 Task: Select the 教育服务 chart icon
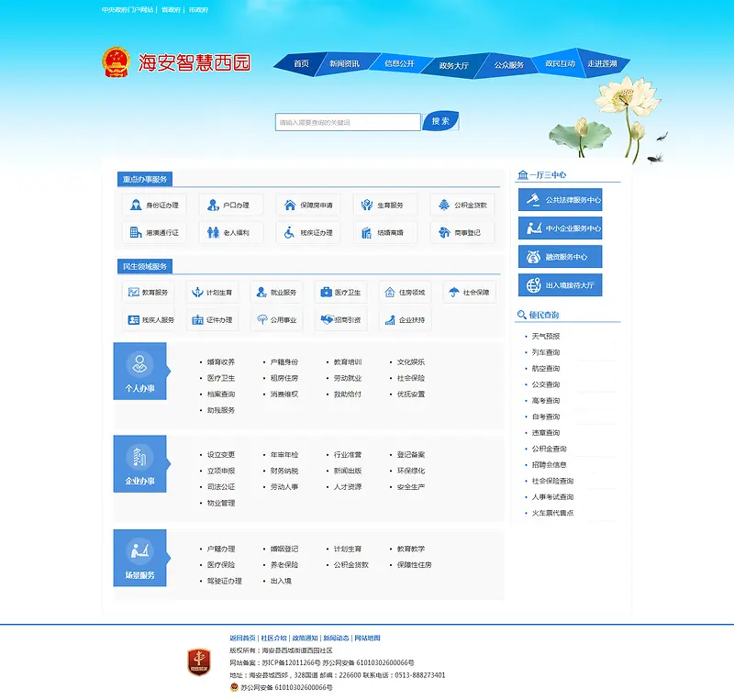(133, 292)
